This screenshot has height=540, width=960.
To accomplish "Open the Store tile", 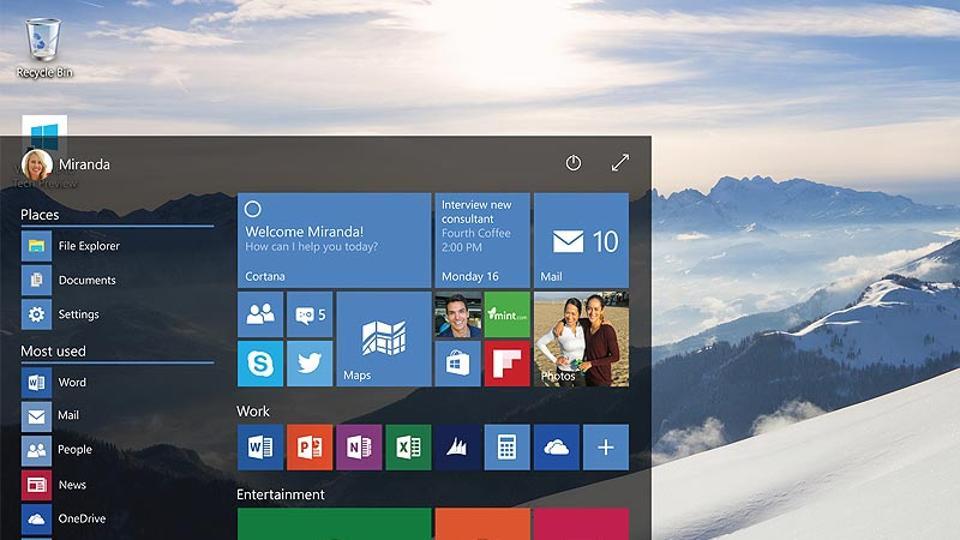I will (x=457, y=364).
